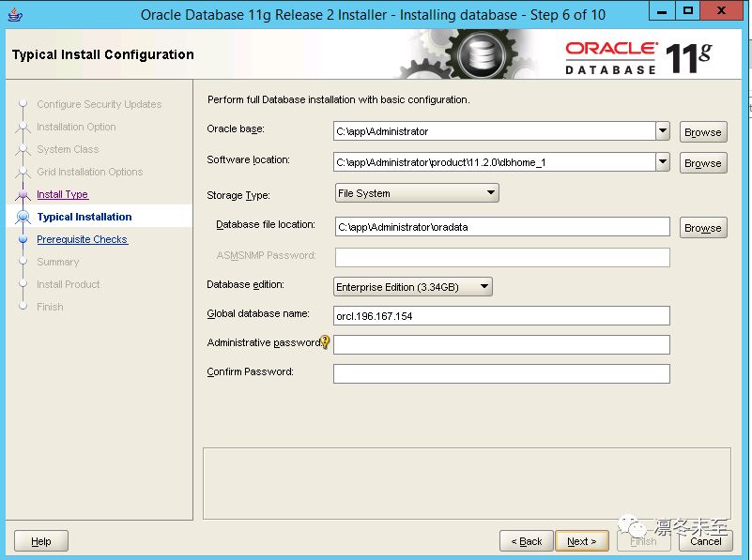Click the Installation Option step label

tap(76, 127)
